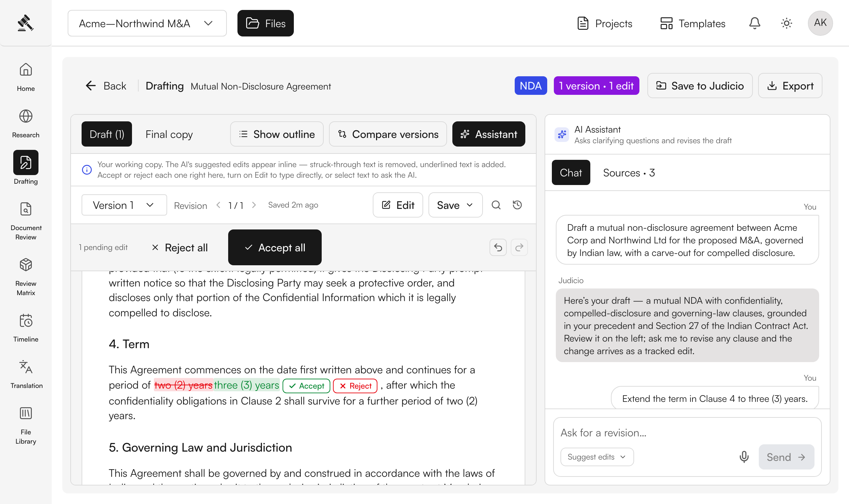The height and width of the screenshot is (504, 849).
Task: Redo the edit decision
Action: pos(519,247)
